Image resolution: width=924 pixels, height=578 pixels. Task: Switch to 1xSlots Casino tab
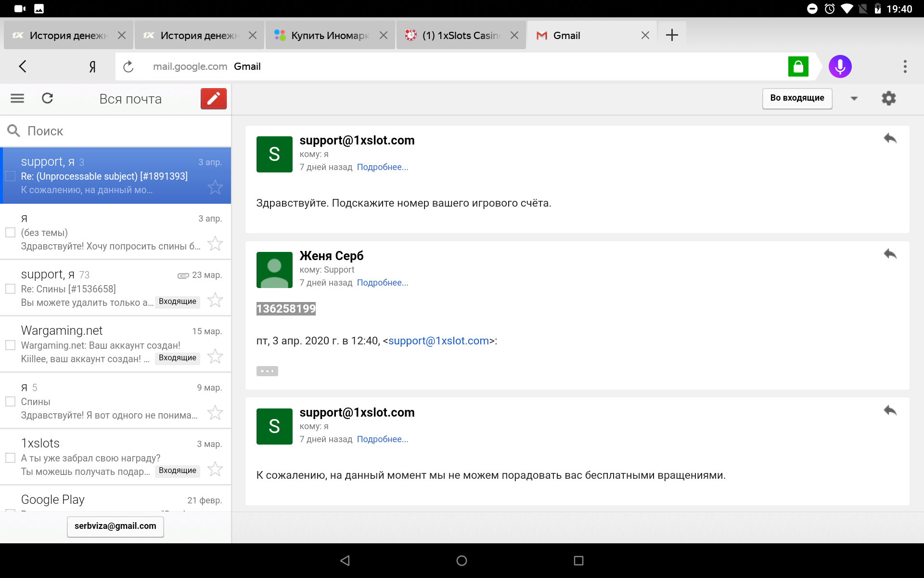click(x=461, y=35)
